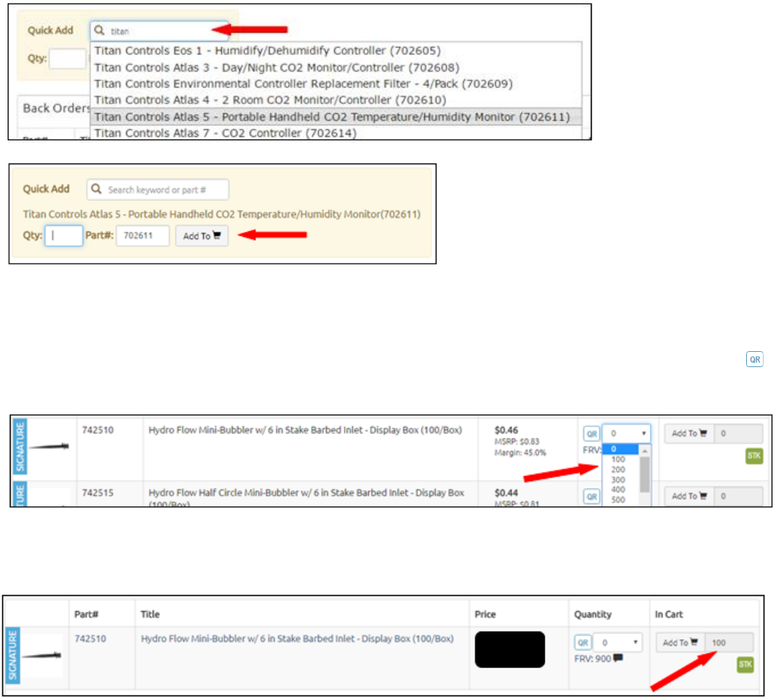Open the Mini-Bubbler product thumbnail in the $0.46 row
Image resolution: width=775 pixels, height=700 pixels.
49,446
